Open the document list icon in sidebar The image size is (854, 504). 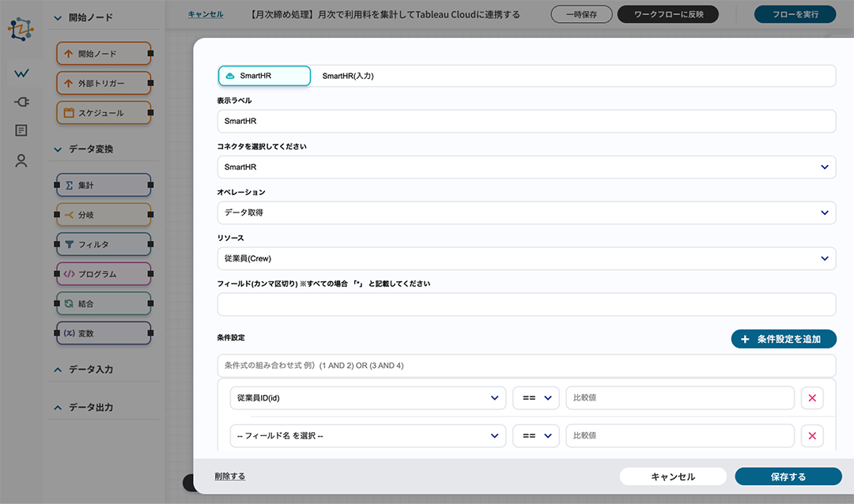point(21,130)
